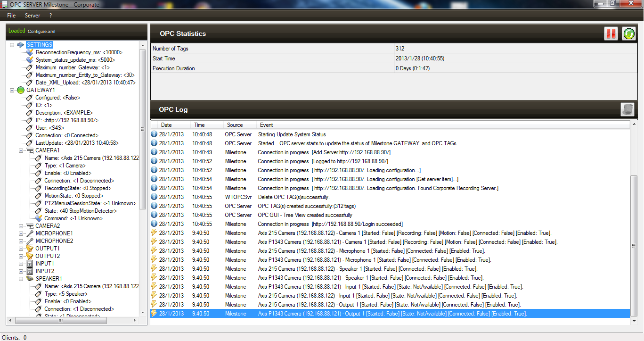Image resolution: width=644 pixels, height=341 pixels.
Task: Collapse the CAMERA1 tree node
Action: click(x=21, y=150)
